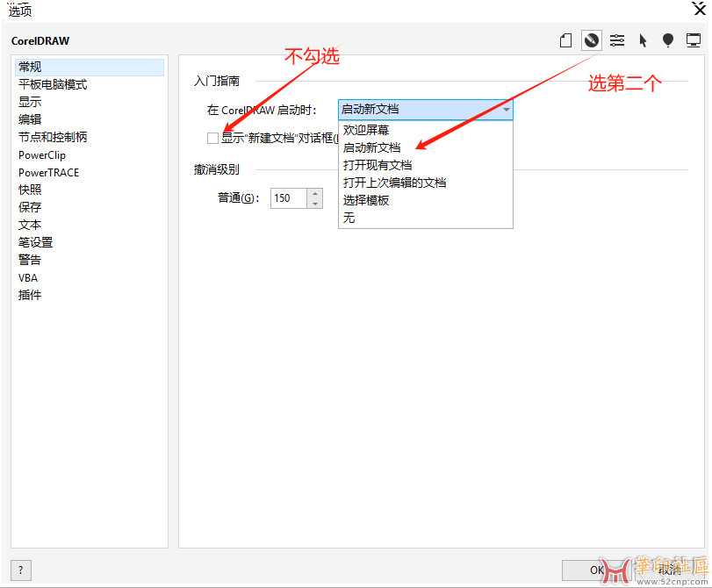Select the Tools pointer icon
The width and height of the screenshot is (712, 588).
pos(643,40)
